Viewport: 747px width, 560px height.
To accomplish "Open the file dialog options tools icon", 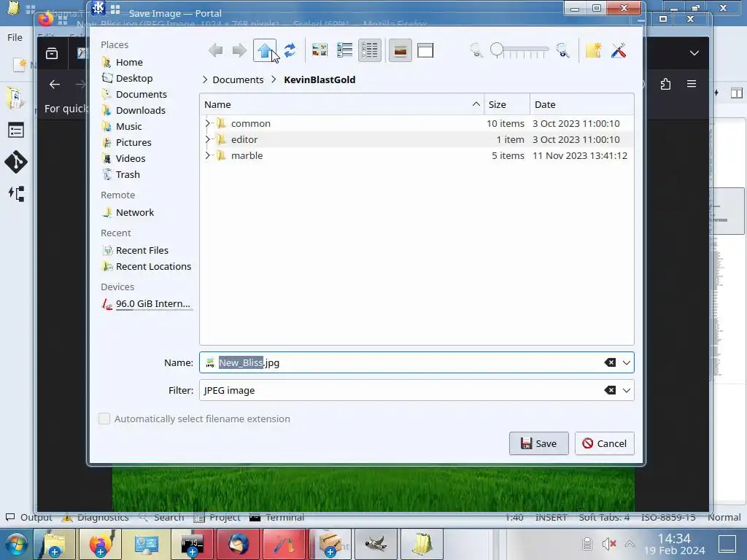I will click(619, 50).
